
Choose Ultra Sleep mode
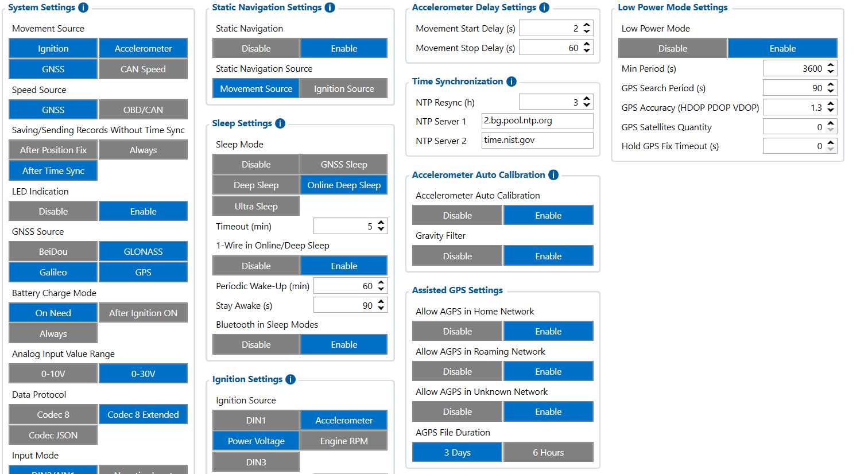click(x=256, y=206)
